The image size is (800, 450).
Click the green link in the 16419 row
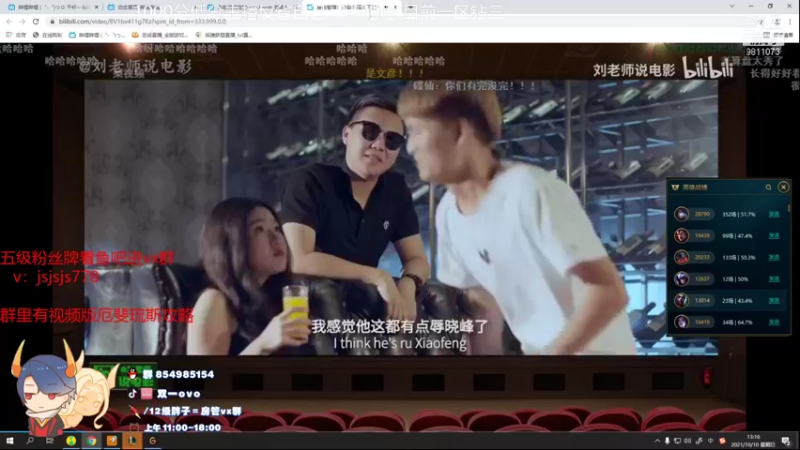773,322
